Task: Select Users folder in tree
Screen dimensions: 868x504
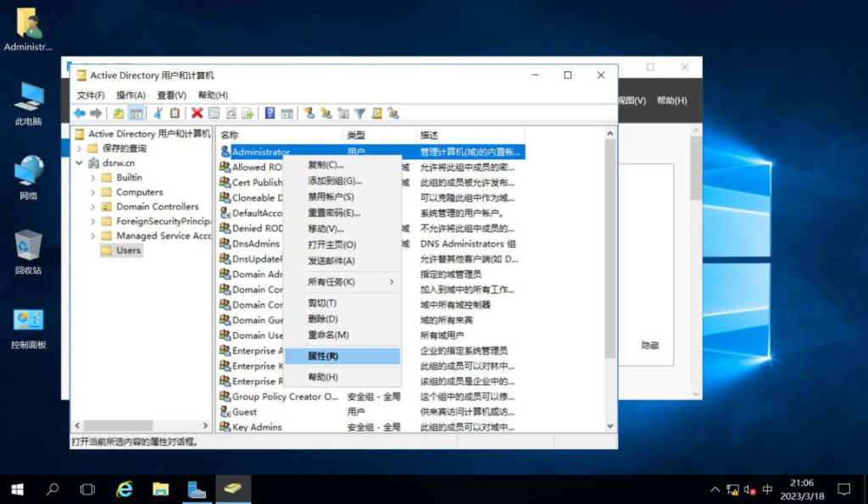Action: (x=122, y=251)
